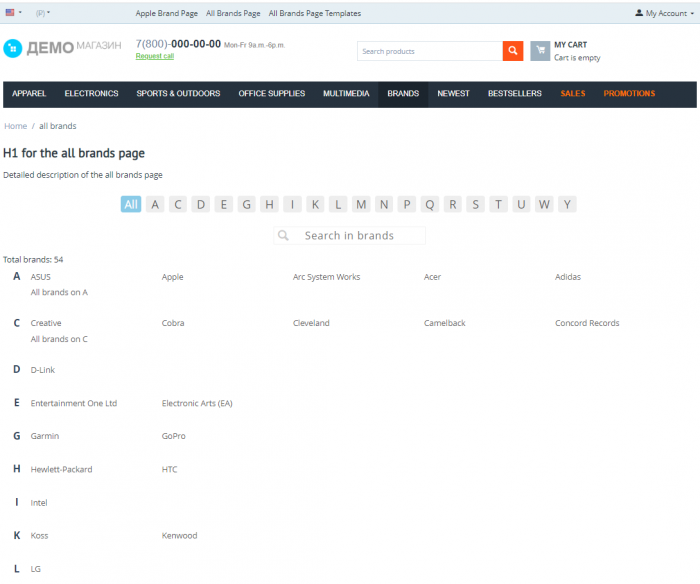Filter brands by letter K button
This screenshot has width=700, height=584.
pos(315,204)
